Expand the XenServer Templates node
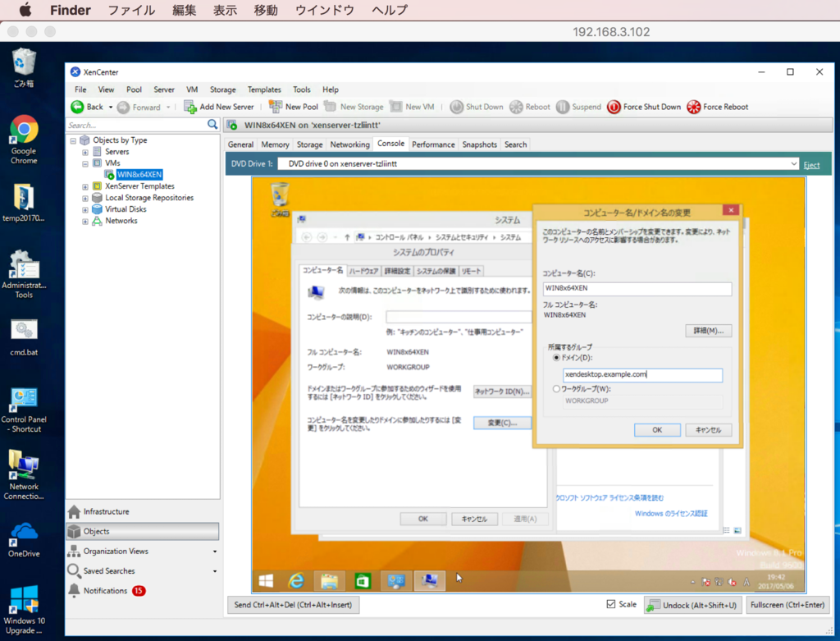Screen dimensions: 840x641 tap(85, 187)
